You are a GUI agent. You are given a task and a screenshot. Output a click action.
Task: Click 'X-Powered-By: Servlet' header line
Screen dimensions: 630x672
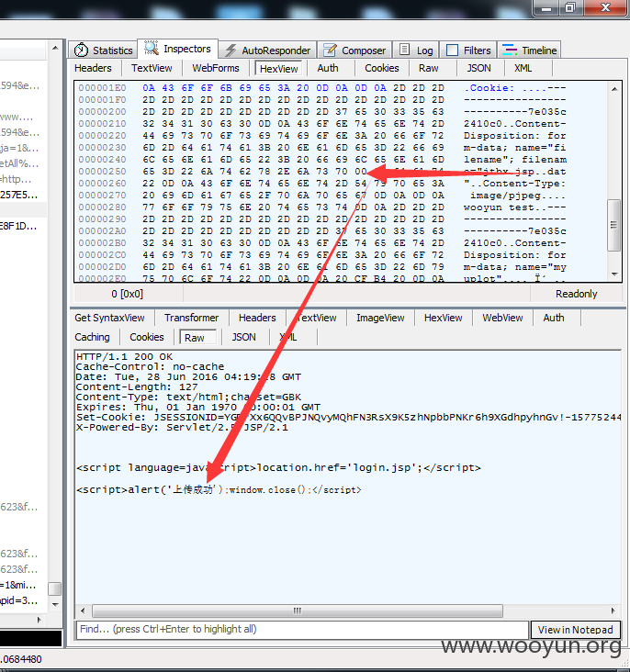tap(182, 427)
